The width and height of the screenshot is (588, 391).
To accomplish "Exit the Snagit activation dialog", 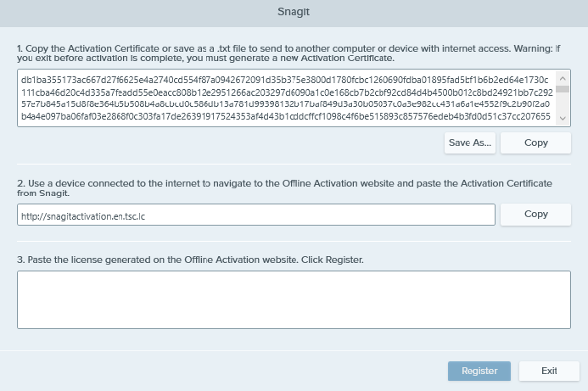I will 549,371.
